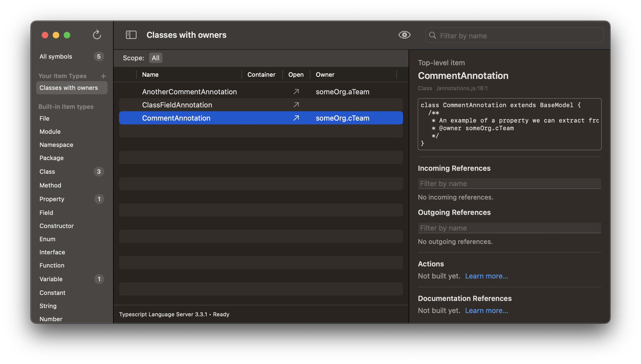Click Learn more under Documentation References
Screen dimensions: 641x364
487,310
